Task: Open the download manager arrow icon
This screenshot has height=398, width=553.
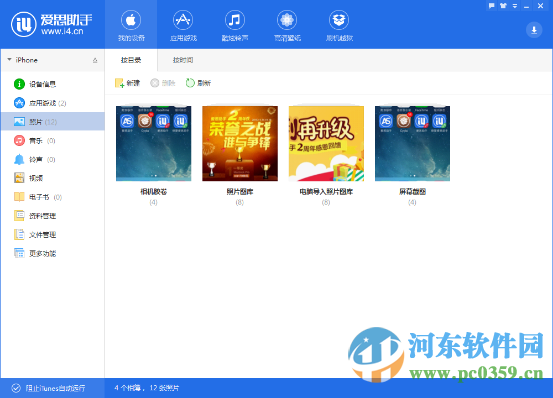Action: (534, 30)
